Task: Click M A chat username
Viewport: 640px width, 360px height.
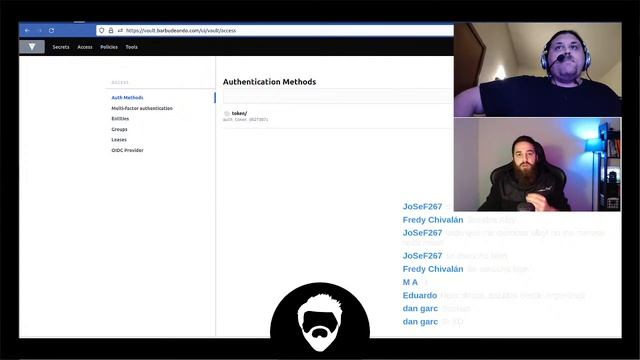Action: click(x=410, y=282)
